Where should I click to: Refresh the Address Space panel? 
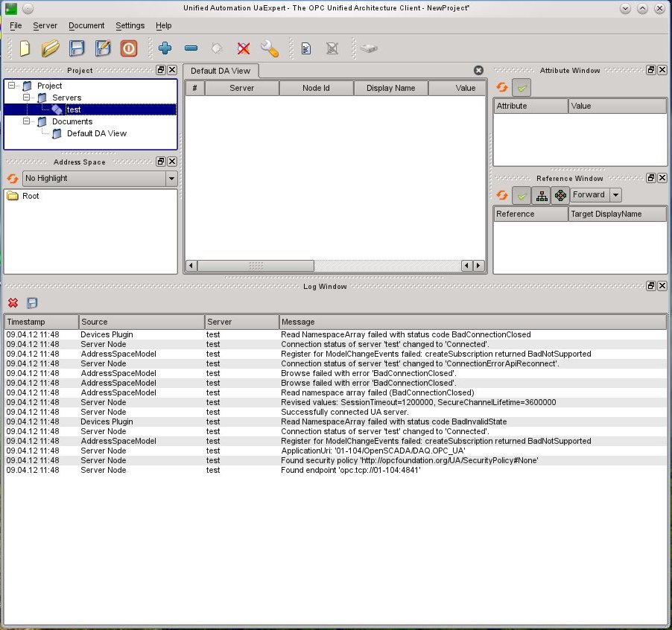[x=13, y=179]
